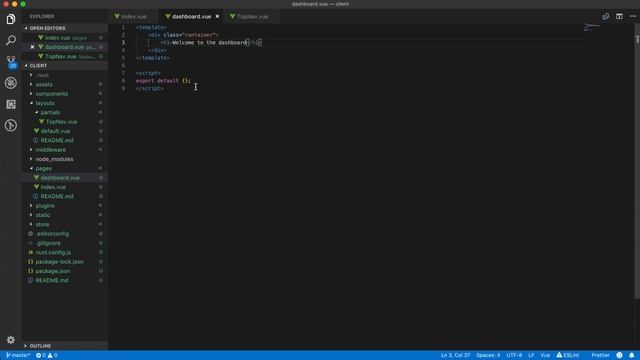Change language mode Vue
This screenshot has height=360, width=640.
(545, 355)
